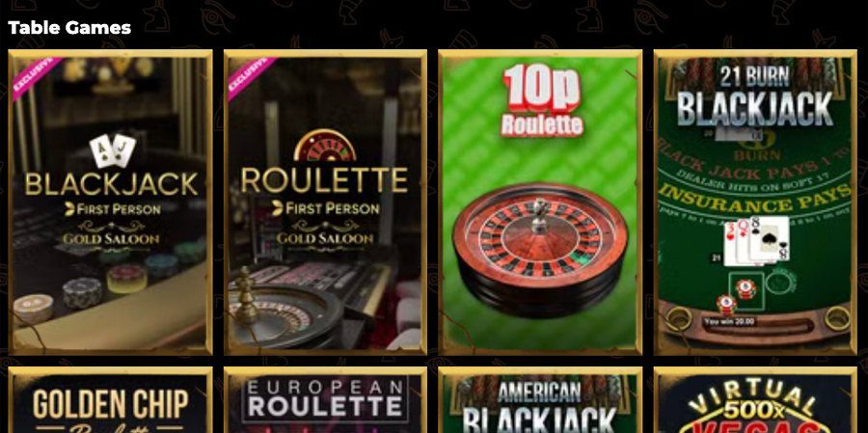Click the 'You win 20.00' label

pos(730,321)
